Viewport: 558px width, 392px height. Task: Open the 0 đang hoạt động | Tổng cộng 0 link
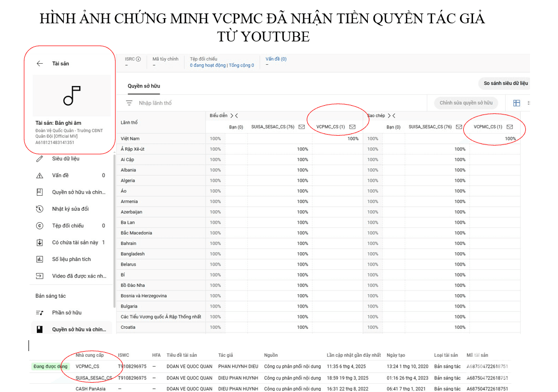tap(222, 65)
